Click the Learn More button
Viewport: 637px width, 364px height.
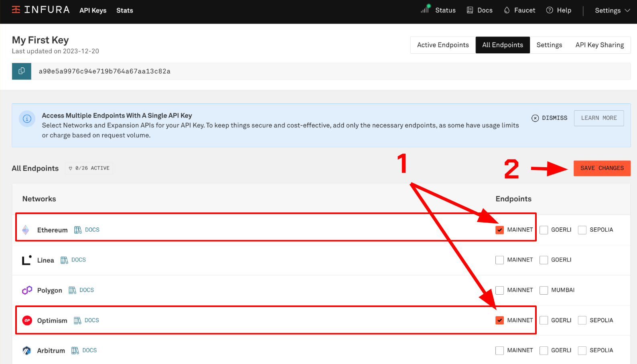pos(599,118)
